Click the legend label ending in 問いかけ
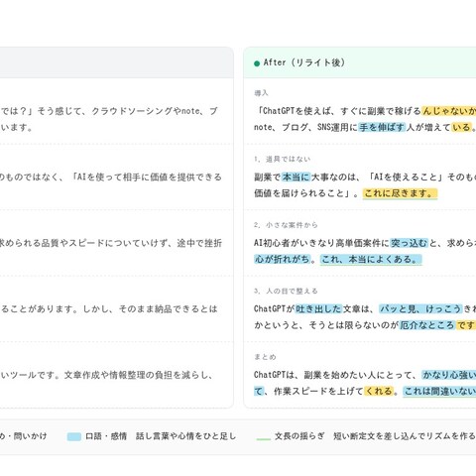 pos(23,436)
